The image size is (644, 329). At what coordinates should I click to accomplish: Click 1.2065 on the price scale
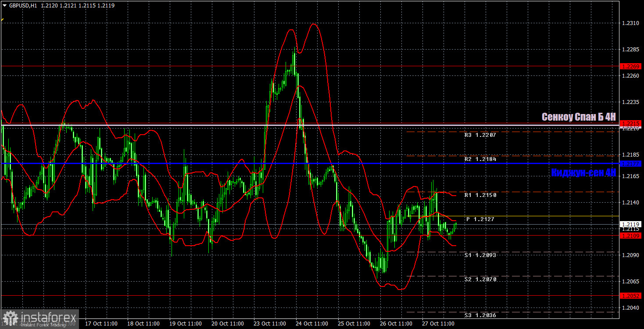(630, 281)
